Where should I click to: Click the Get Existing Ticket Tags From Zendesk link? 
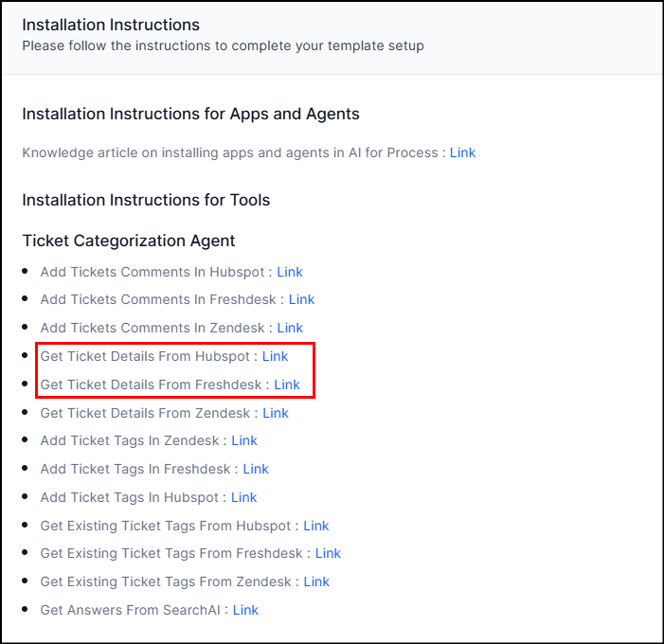point(316,581)
